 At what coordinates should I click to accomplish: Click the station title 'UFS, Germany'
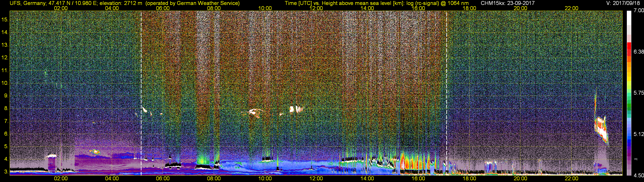(x=27, y=3)
